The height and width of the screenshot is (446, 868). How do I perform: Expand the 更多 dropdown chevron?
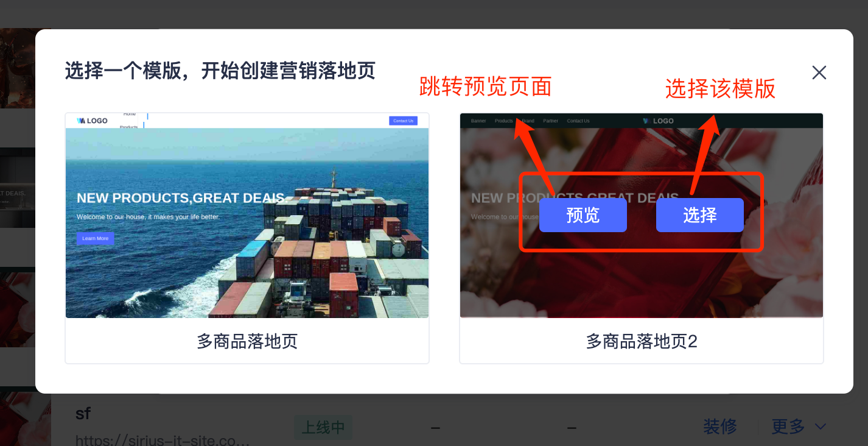[820, 427]
